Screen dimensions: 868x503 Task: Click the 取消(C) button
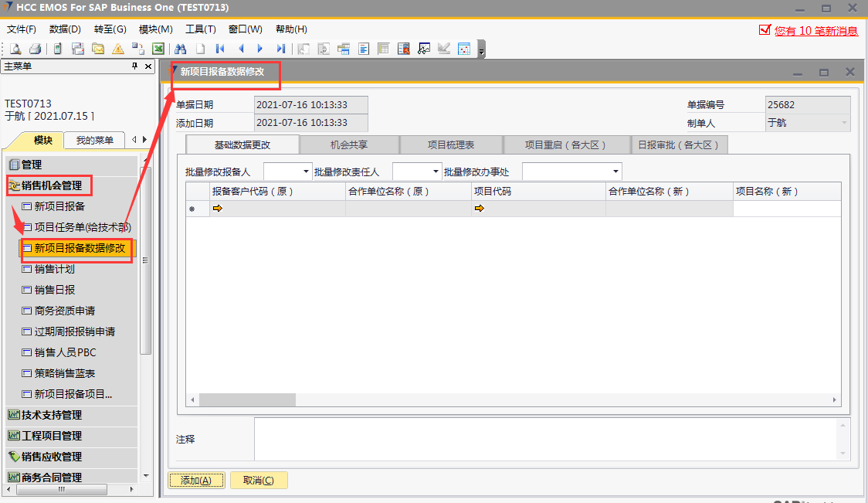259,480
